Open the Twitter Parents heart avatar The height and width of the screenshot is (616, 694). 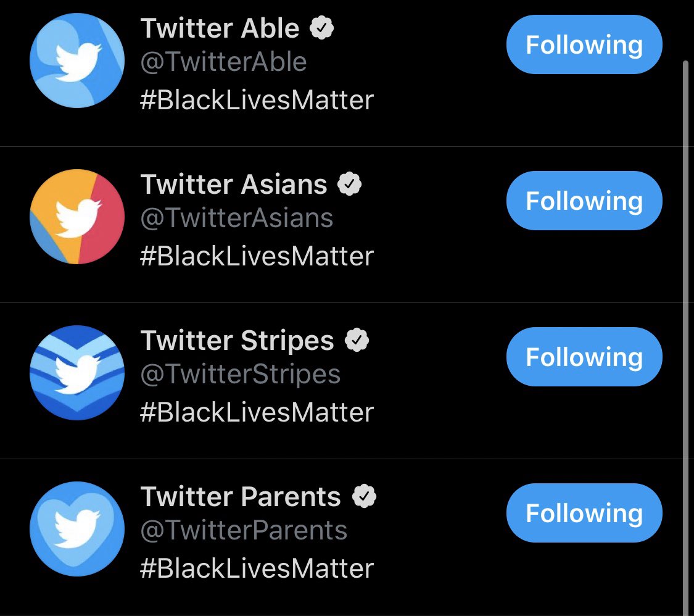[77, 529]
